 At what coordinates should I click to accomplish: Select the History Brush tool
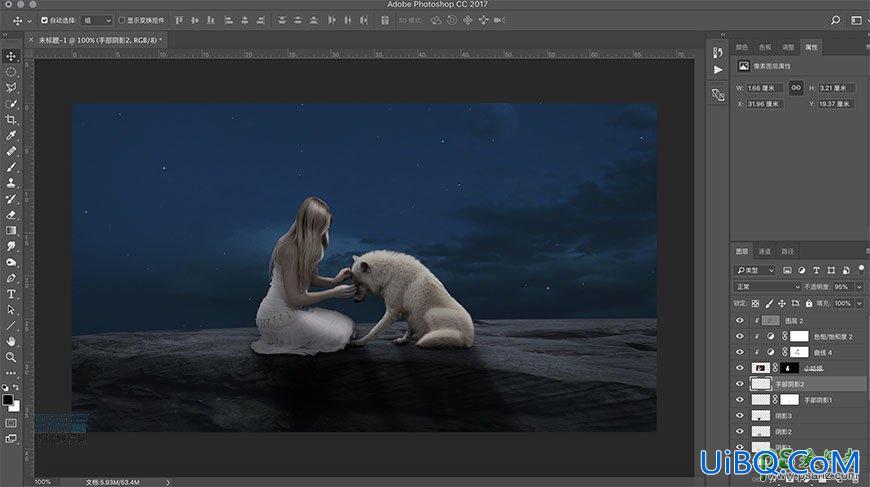(11, 199)
